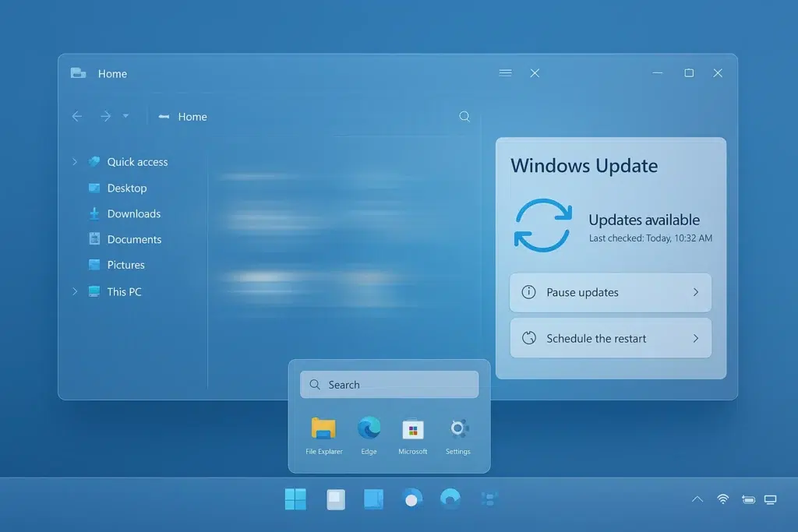Click the Search input field
Viewport: 798px width, 532px height.
coord(389,384)
